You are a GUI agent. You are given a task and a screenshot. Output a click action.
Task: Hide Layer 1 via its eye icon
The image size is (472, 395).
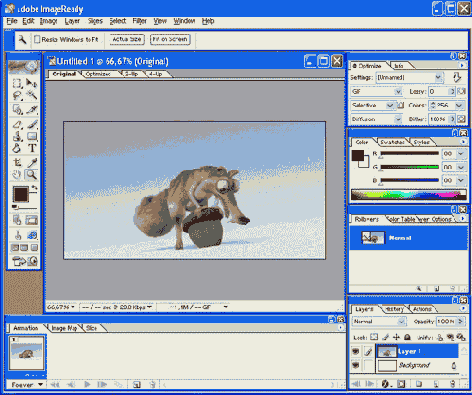(x=355, y=351)
